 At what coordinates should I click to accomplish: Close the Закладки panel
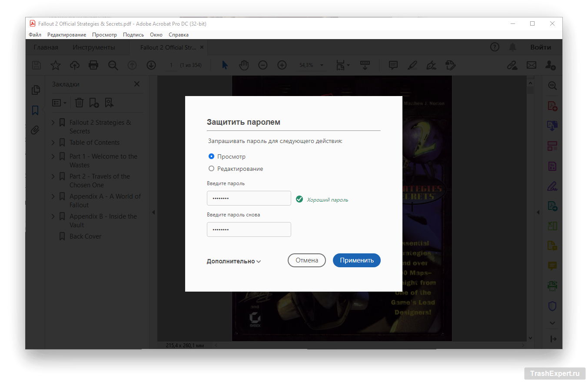coord(137,84)
